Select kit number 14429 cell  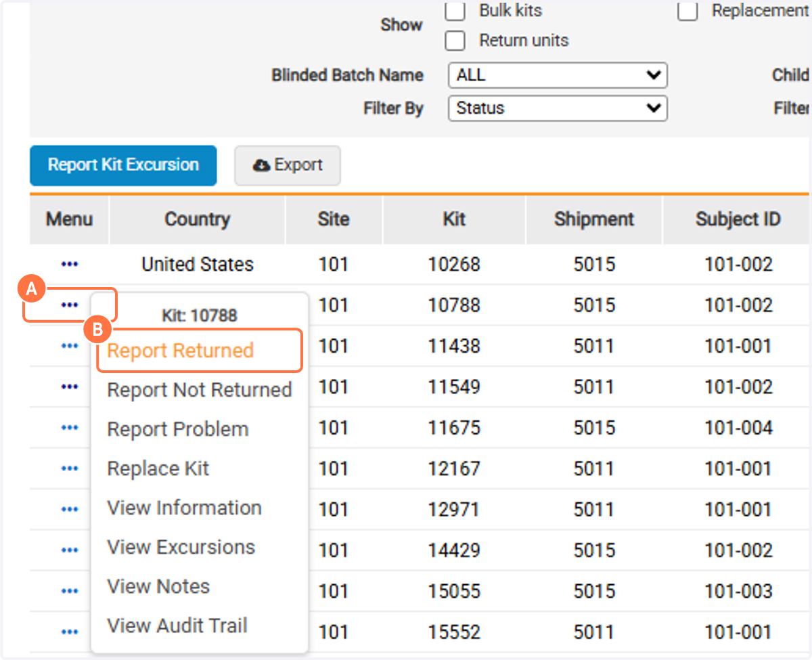click(x=454, y=550)
